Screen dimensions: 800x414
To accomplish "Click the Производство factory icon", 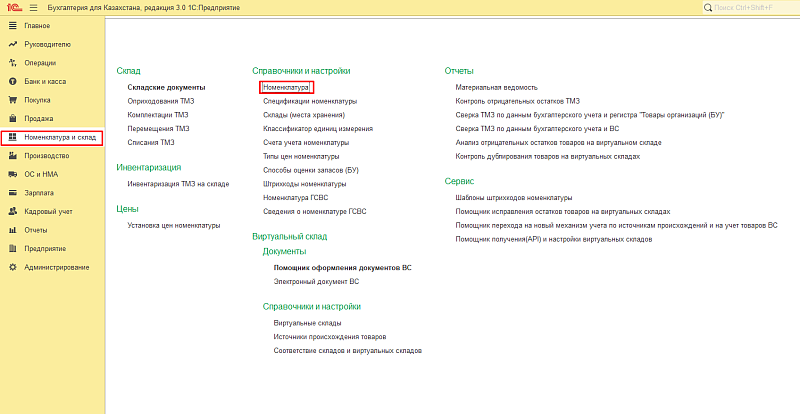I will click(13, 156).
